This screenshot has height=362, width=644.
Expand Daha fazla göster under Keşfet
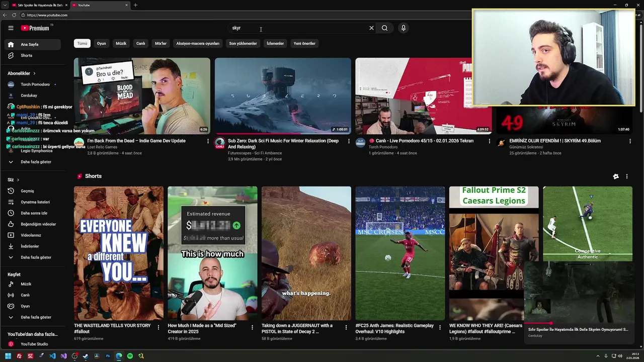click(32, 317)
